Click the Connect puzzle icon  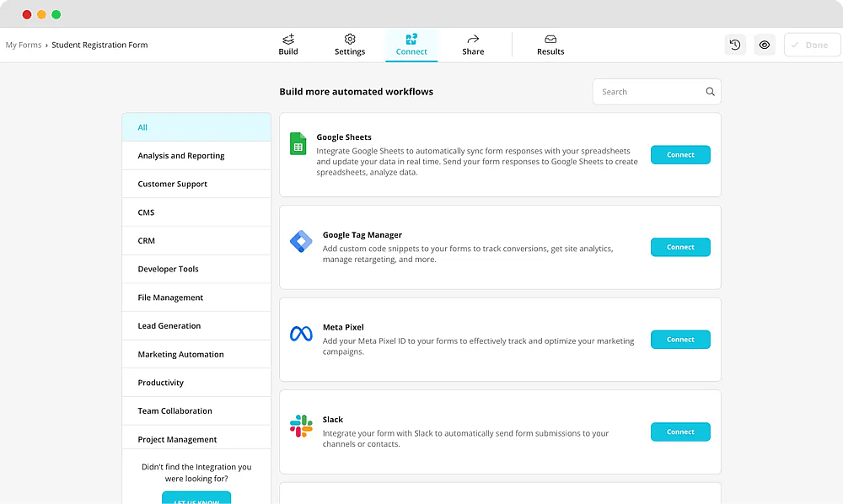coord(411,39)
